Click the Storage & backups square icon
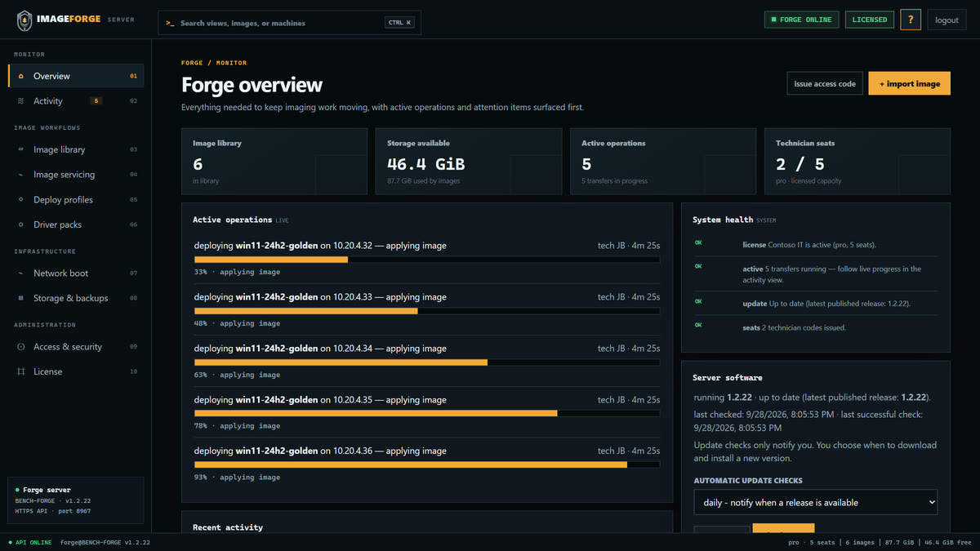The height and width of the screenshot is (551, 980). [21, 298]
